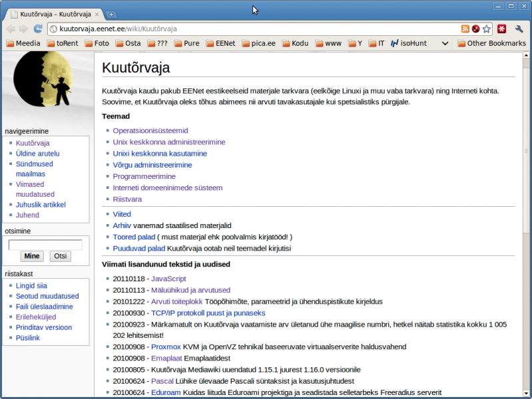This screenshot has width=532, height=399.
Task: Open the Proxmox article link
Action: [166, 346]
